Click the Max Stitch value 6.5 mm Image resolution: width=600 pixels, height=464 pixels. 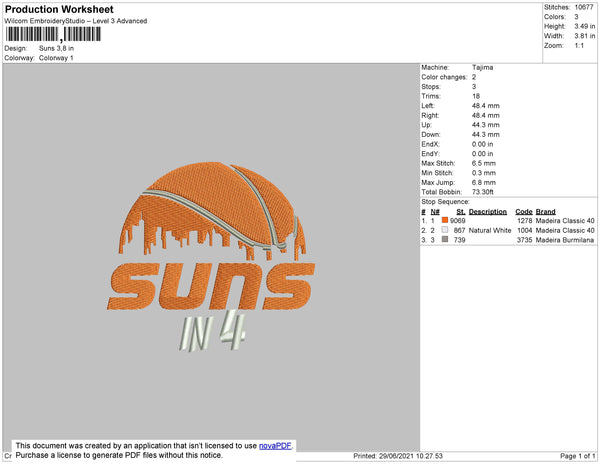[x=484, y=163]
